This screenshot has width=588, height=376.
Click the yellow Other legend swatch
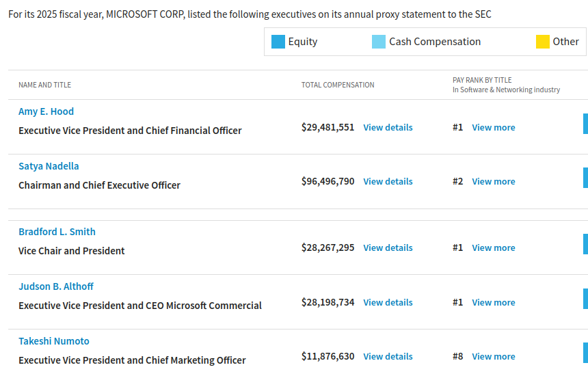(x=542, y=42)
